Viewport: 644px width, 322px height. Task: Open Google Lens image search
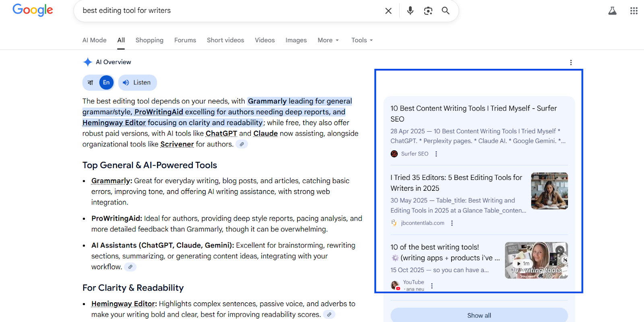click(428, 11)
